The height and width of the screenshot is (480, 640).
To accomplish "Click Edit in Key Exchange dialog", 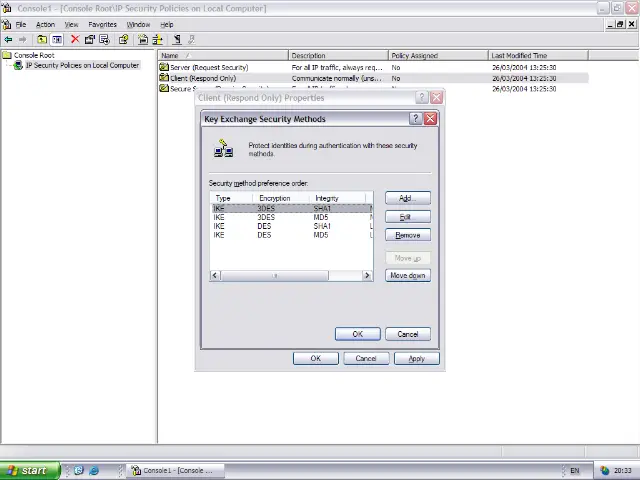I will [x=406, y=217].
